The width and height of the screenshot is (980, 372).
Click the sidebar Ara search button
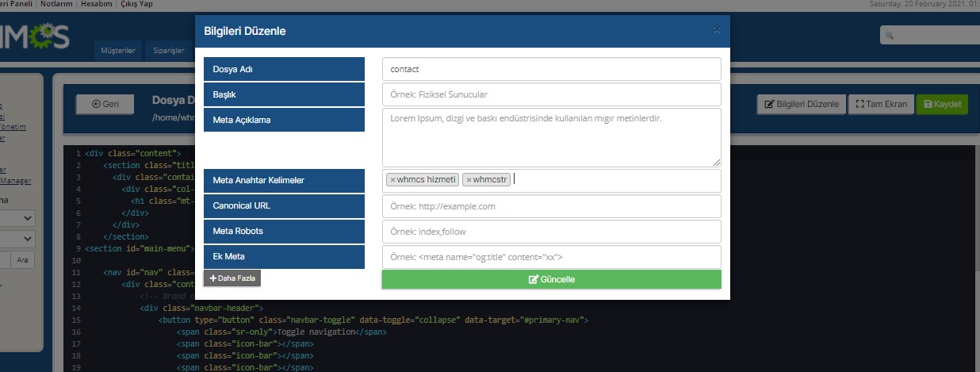pos(25,260)
